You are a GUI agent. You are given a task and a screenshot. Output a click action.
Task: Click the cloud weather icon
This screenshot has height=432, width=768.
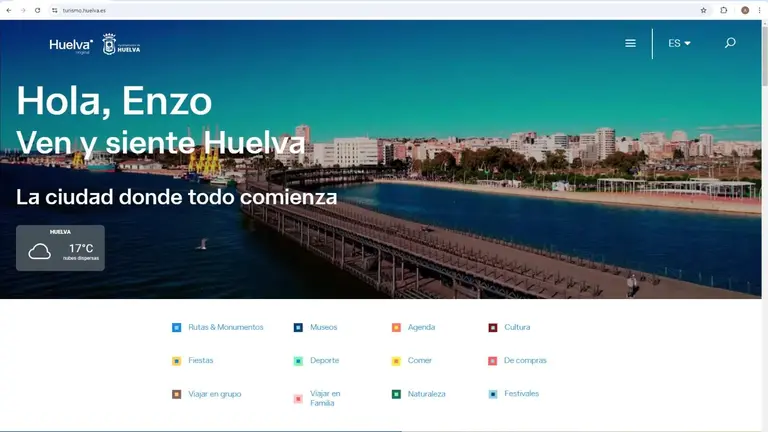click(39, 252)
